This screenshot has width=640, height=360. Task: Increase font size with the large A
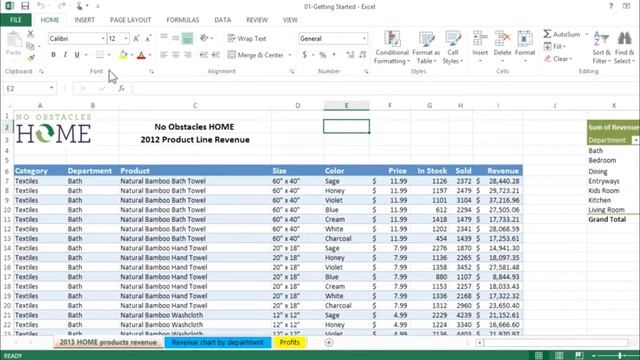tap(136, 38)
